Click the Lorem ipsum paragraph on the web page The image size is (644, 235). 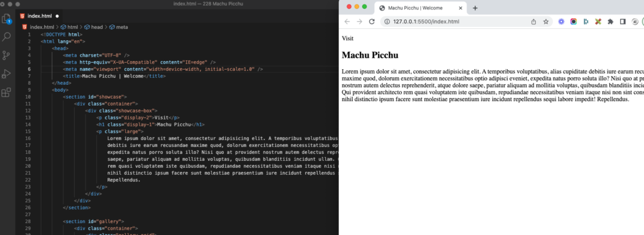(493, 85)
